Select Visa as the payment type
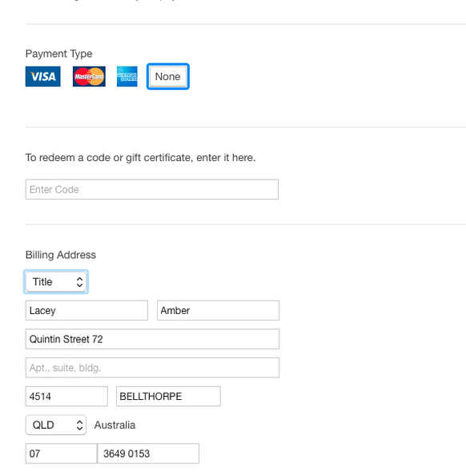 click(42, 76)
